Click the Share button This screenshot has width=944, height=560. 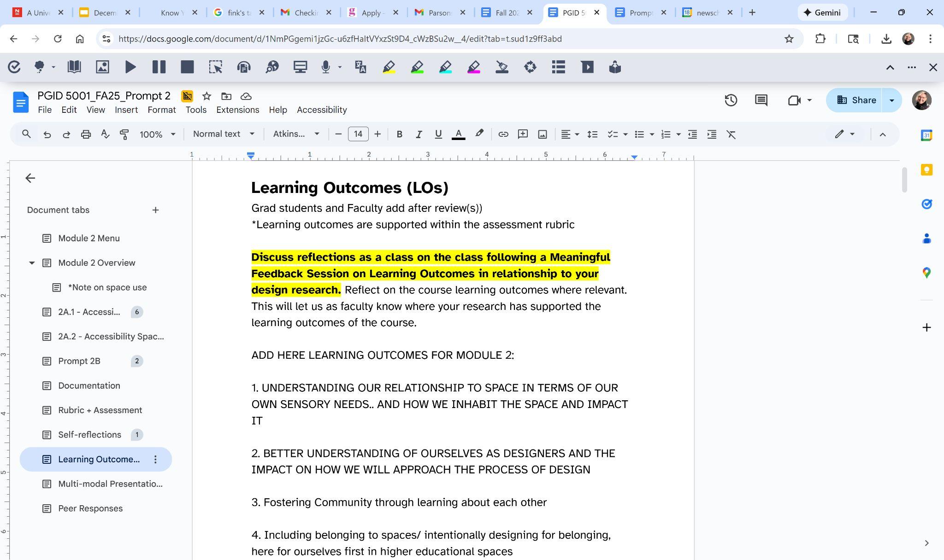[855, 100]
